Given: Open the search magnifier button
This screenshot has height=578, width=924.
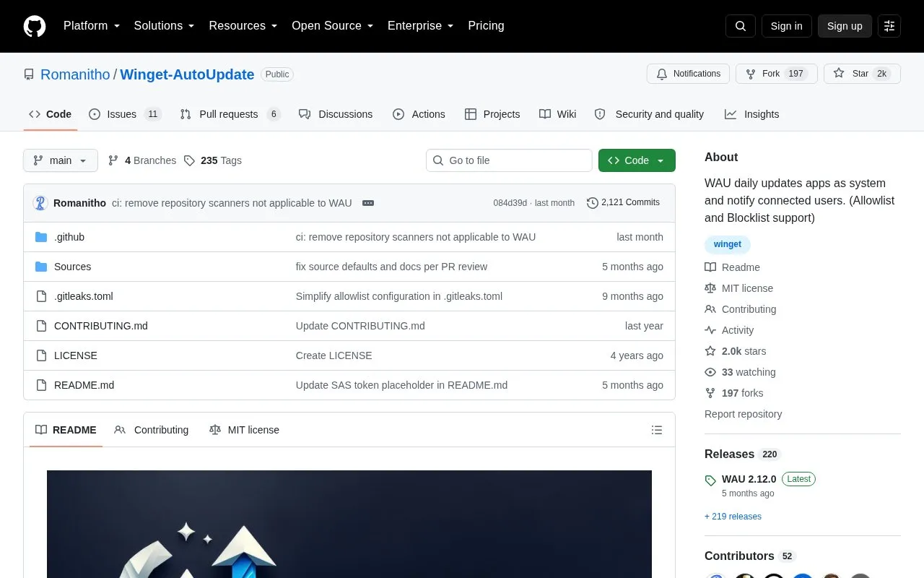Looking at the screenshot, I should click(x=741, y=26).
